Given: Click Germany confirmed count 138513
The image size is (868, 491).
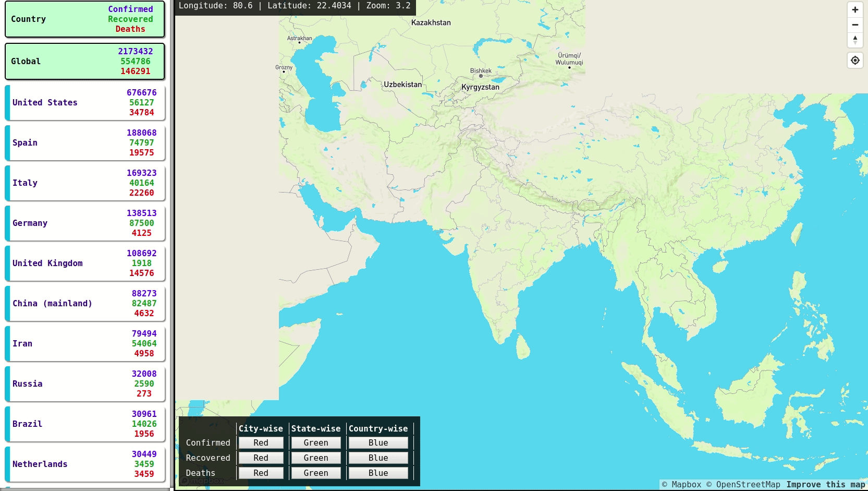Looking at the screenshot, I should 142,213.
